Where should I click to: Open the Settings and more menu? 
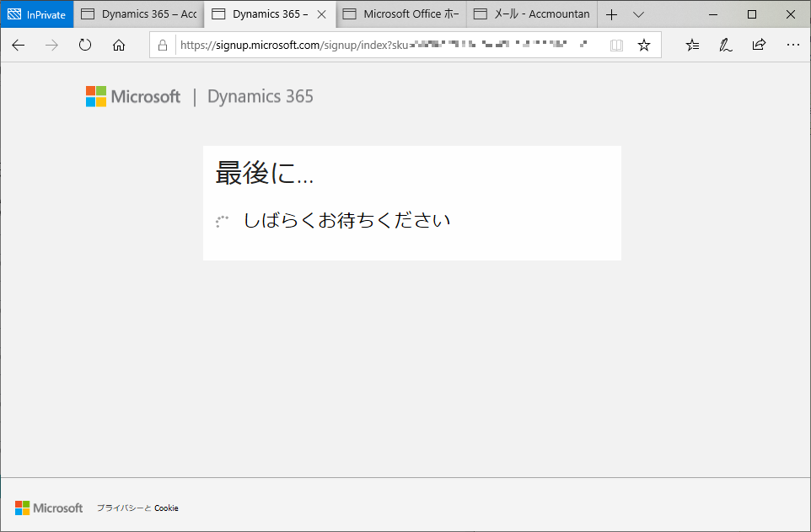[x=793, y=45]
